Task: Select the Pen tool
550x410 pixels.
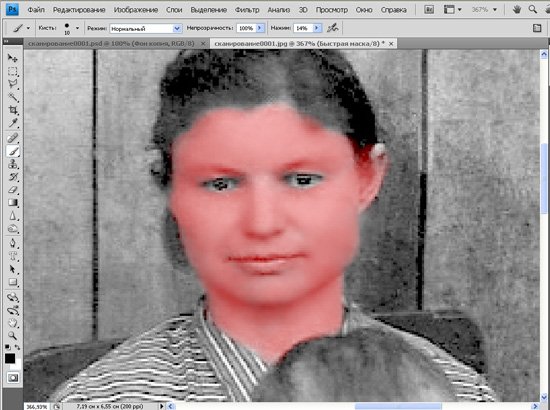Action: click(13, 243)
